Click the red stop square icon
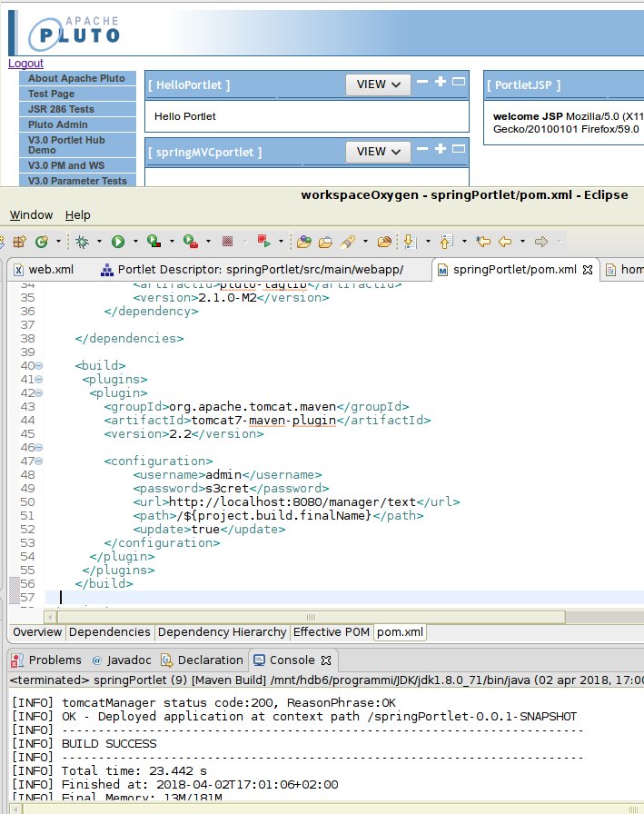This screenshot has height=814, width=644. point(227,242)
